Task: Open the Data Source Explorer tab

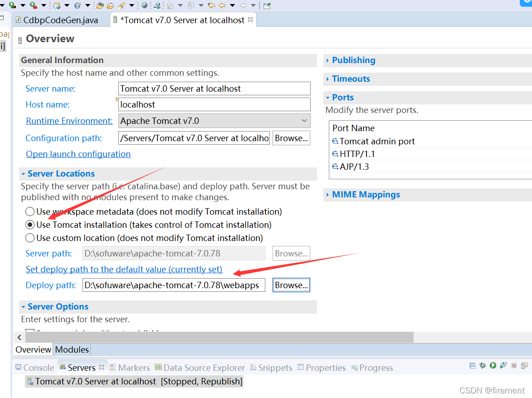Action: point(200,368)
